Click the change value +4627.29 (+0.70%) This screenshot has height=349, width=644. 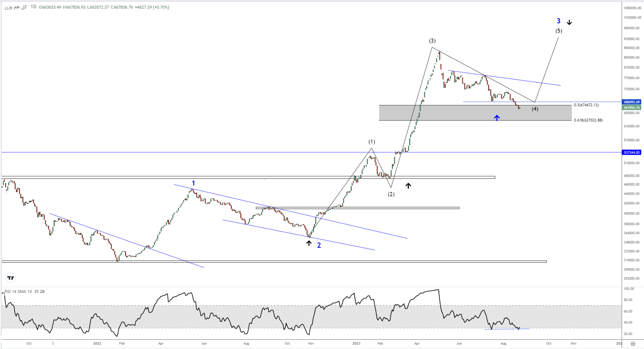(152, 7)
